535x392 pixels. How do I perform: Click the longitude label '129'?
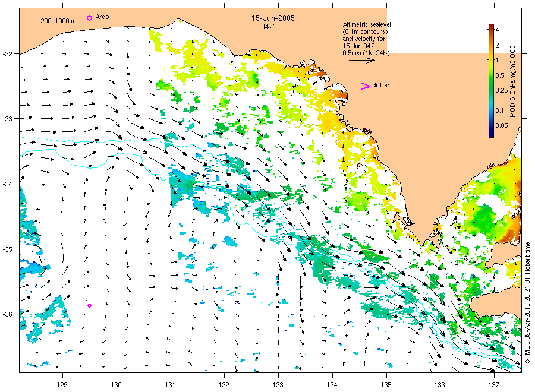pyautogui.click(x=62, y=385)
